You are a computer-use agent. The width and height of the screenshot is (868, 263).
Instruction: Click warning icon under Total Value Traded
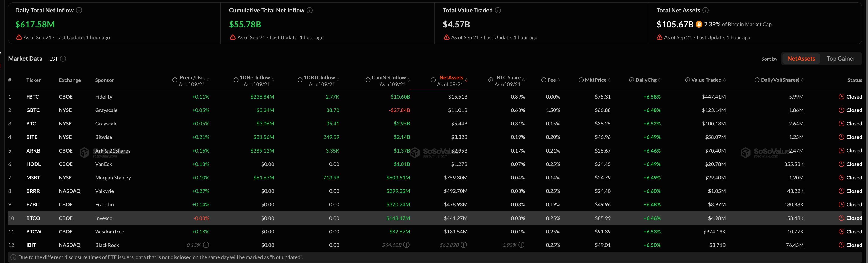click(x=446, y=37)
